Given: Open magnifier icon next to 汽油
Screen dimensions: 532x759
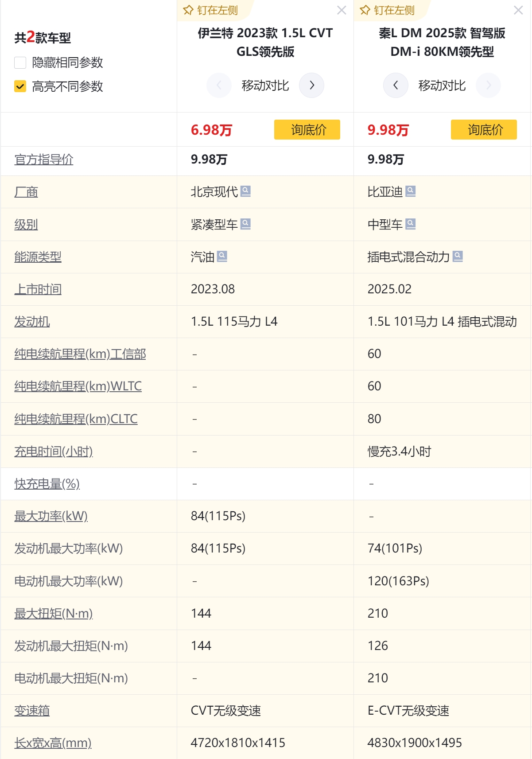Looking at the screenshot, I should tap(222, 256).
